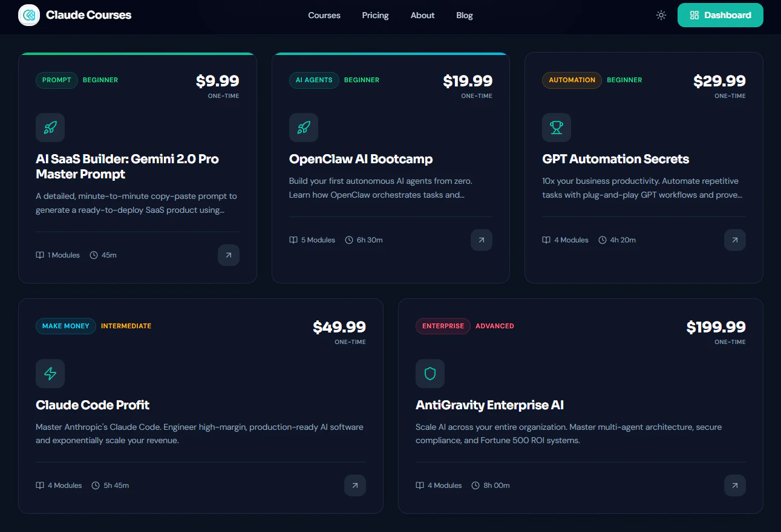Click the $19.99 price
The width and height of the screenshot is (781, 532).
tap(468, 81)
